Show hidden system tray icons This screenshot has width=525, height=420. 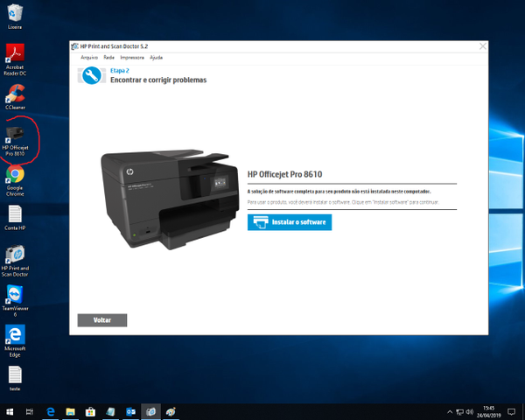click(450, 412)
